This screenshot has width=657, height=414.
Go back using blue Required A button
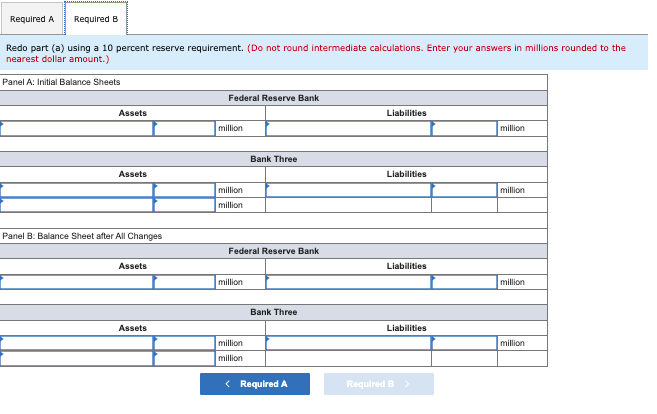(x=255, y=384)
